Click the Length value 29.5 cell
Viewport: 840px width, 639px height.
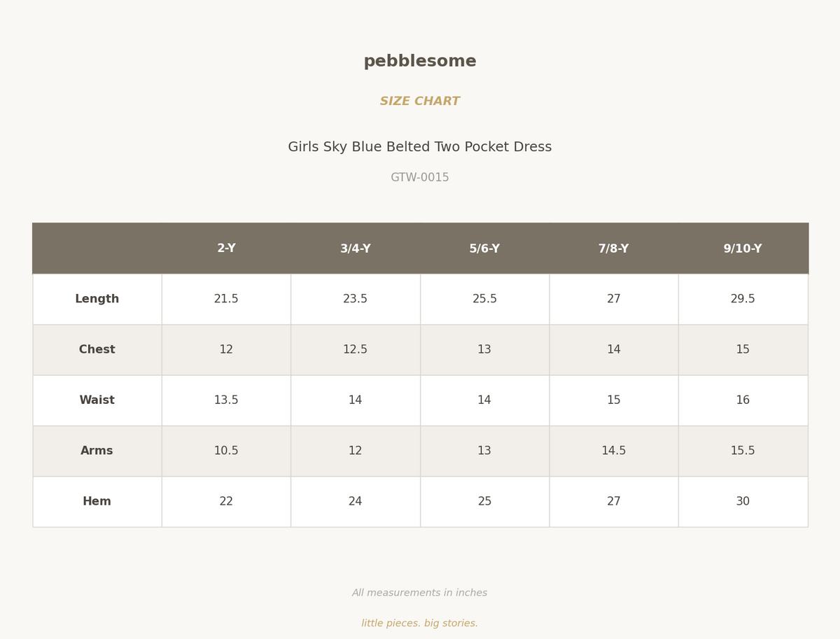coord(743,299)
